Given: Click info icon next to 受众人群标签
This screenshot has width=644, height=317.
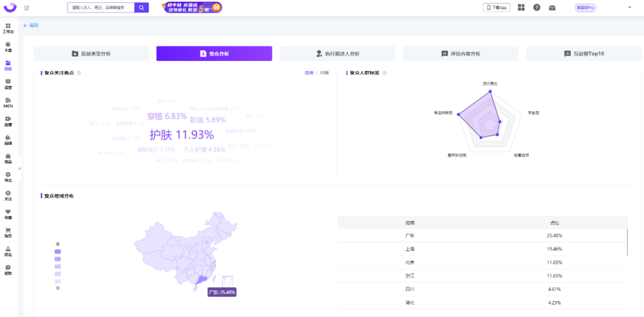Looking at the screenshot, I should [385, 73].
